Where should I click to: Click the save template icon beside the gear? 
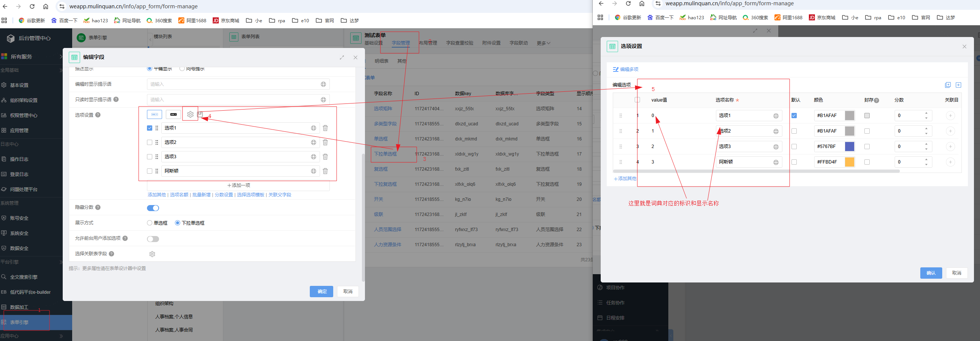(x=199, y=114)
